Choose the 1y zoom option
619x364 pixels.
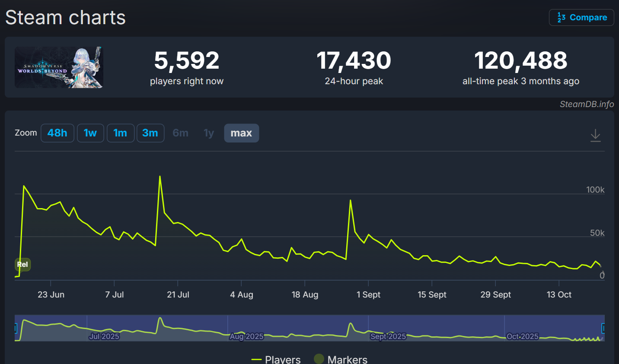click(x=209, y=133)
